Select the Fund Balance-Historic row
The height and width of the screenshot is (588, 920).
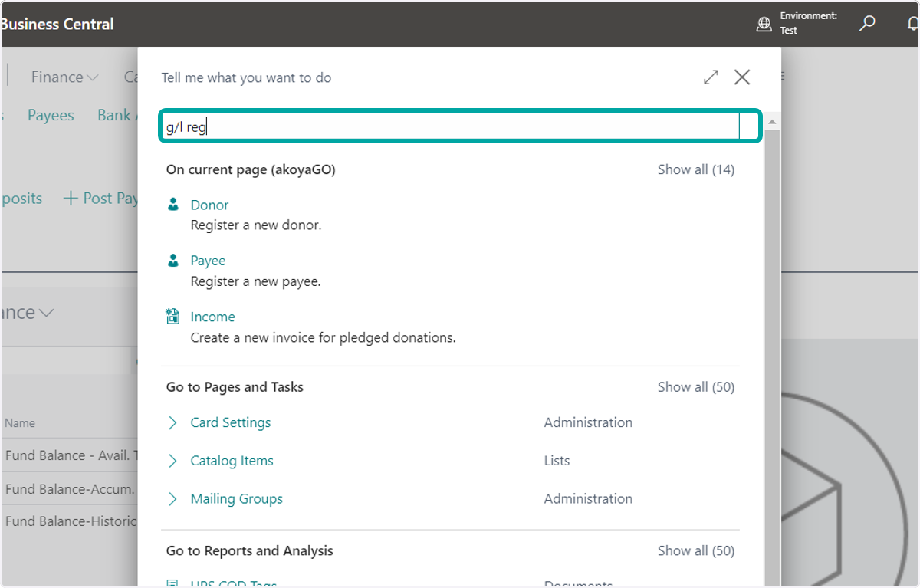(x=71, y=521)
